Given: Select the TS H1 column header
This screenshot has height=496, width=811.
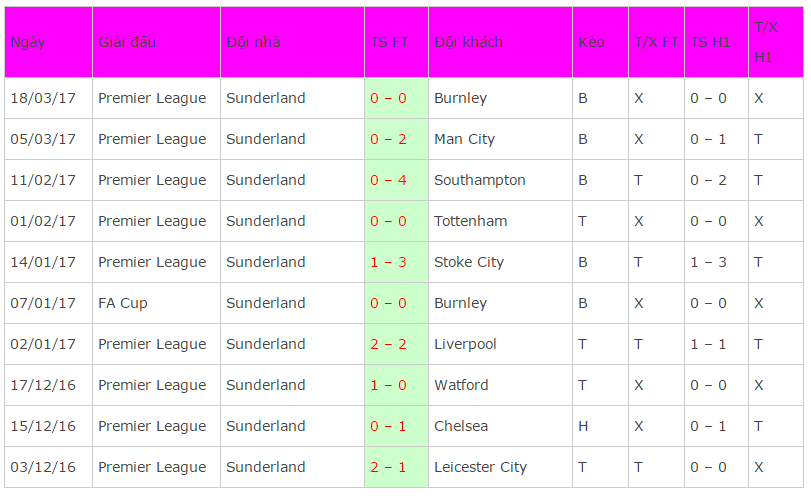Looking at the screenshot, I should click(x=716, y=42).
